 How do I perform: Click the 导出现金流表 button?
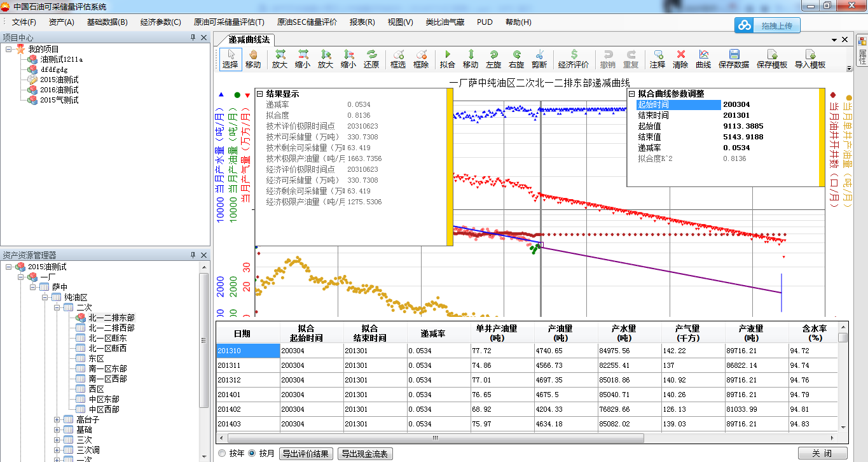tap(366, 454)
